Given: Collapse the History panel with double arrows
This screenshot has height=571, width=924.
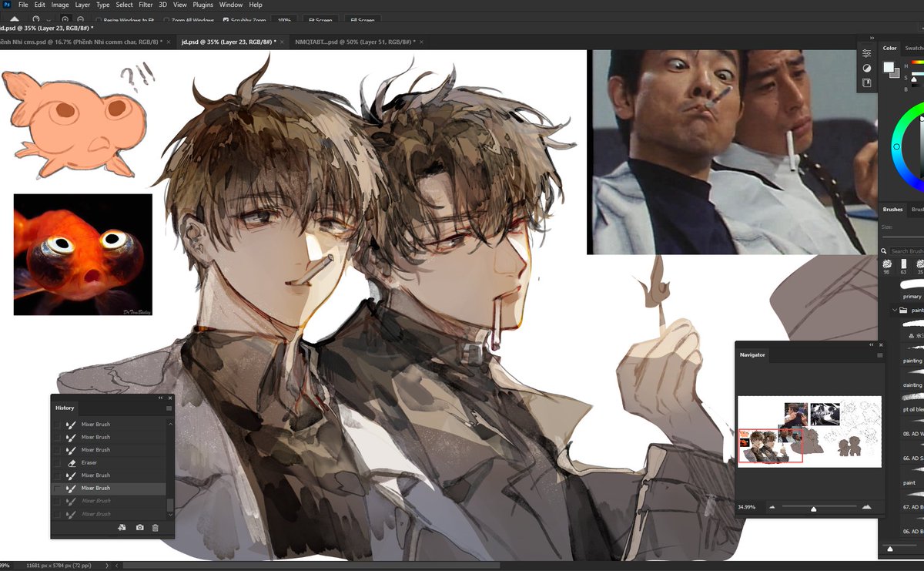Looking at the screenshot, I should tap(160, 398).
